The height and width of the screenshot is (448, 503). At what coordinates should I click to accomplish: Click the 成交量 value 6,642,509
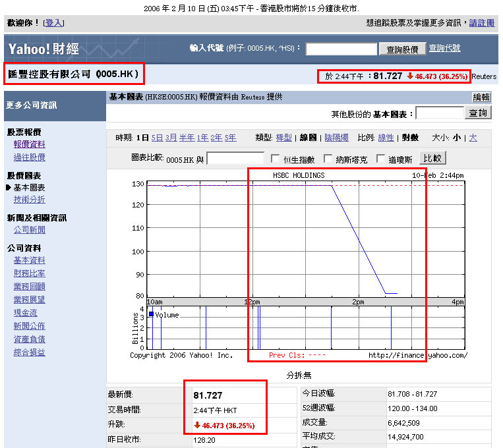[x=403, y=423]
